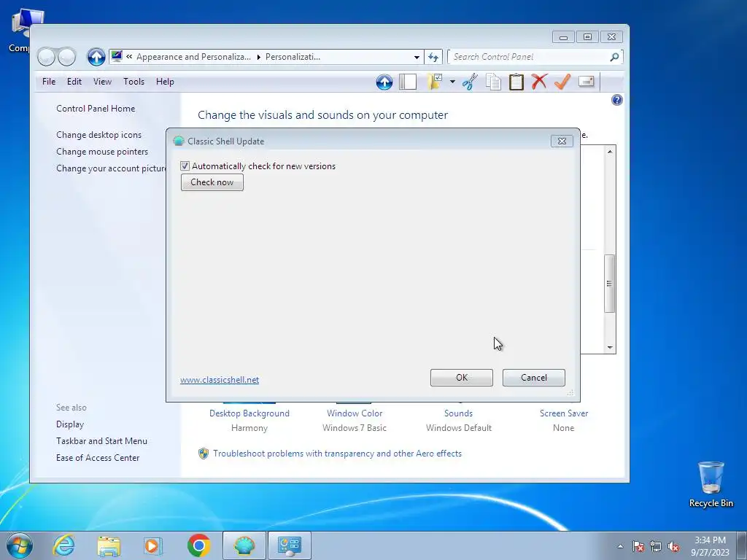Viewport: 747px width, 560px height.
Task: Open the View menu
Action: [102, 82]
